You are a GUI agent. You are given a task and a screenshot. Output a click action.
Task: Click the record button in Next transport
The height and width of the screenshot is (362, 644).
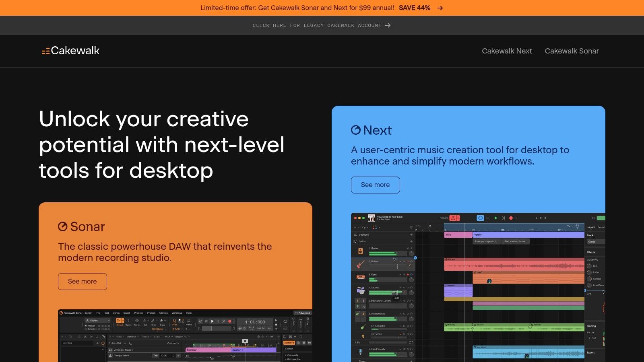point(511,218)
